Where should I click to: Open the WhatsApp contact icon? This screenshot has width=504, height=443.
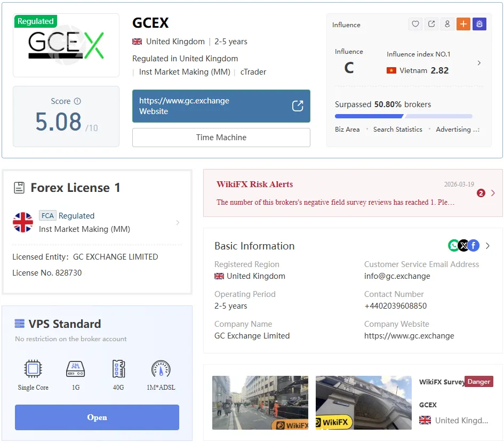click(x=453, y=246)
